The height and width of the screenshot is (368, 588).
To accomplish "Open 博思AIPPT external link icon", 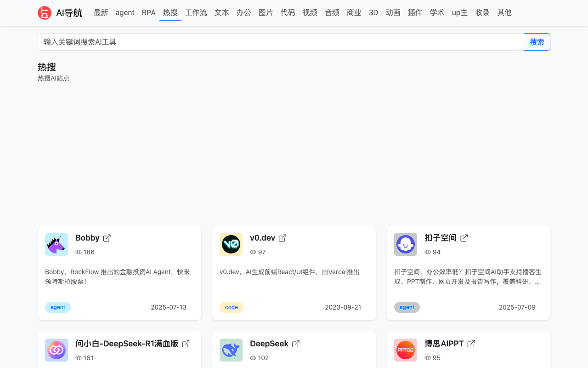I will pyautogui.click(x=471, y=344).
